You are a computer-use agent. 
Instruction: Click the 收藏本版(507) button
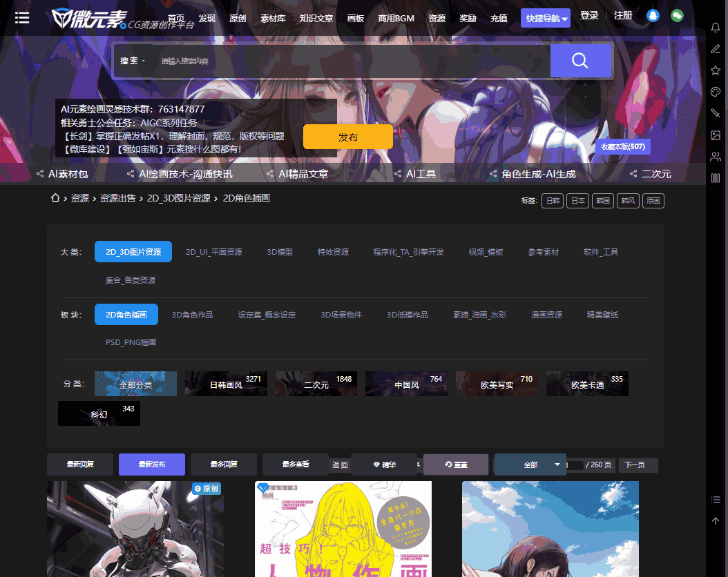(x=623, y=146)
